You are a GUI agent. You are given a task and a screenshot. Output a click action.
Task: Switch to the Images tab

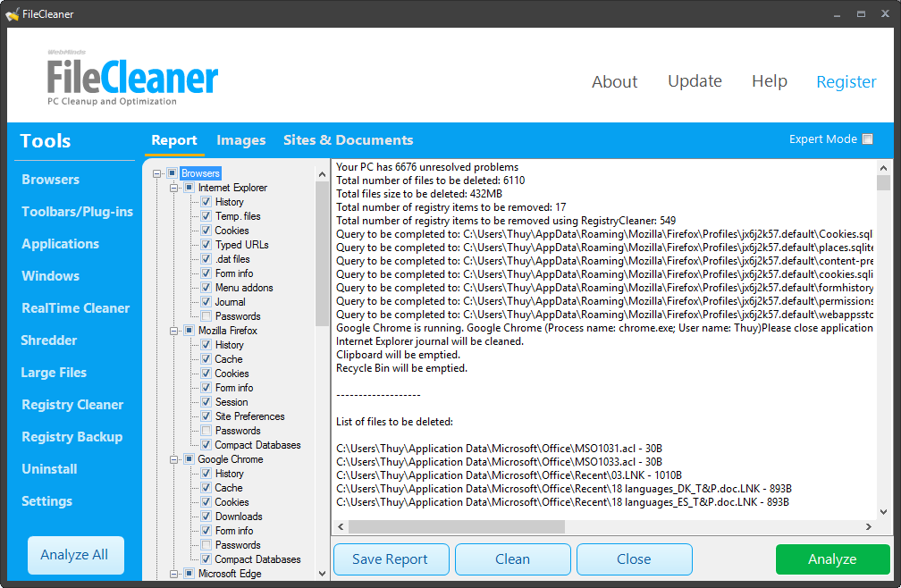coord(240,140)
